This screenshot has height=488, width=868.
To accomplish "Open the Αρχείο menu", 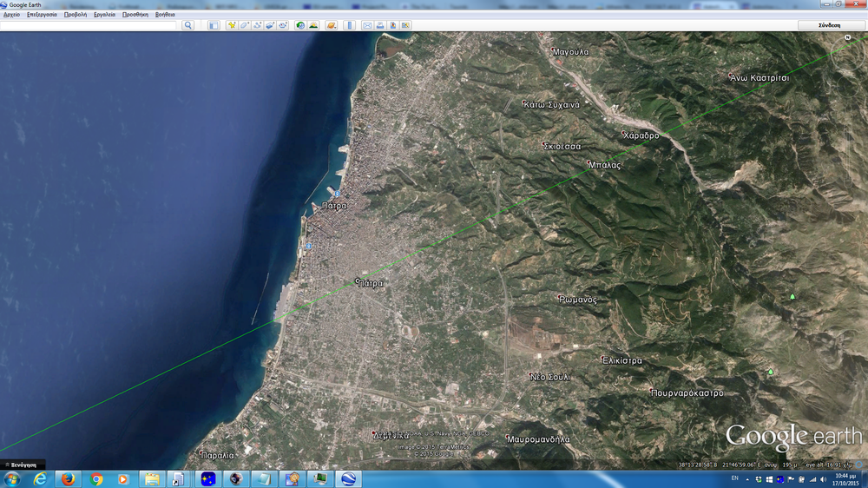I will coord(12,15).
